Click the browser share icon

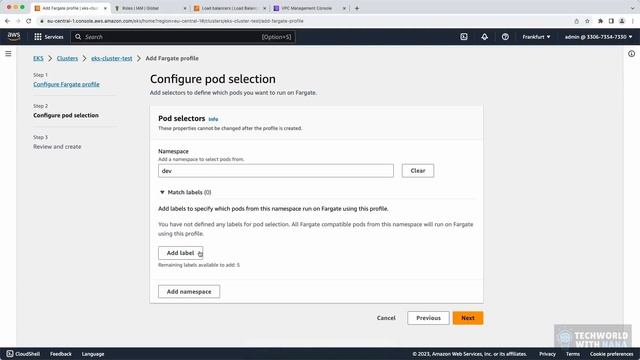(576, 21)
